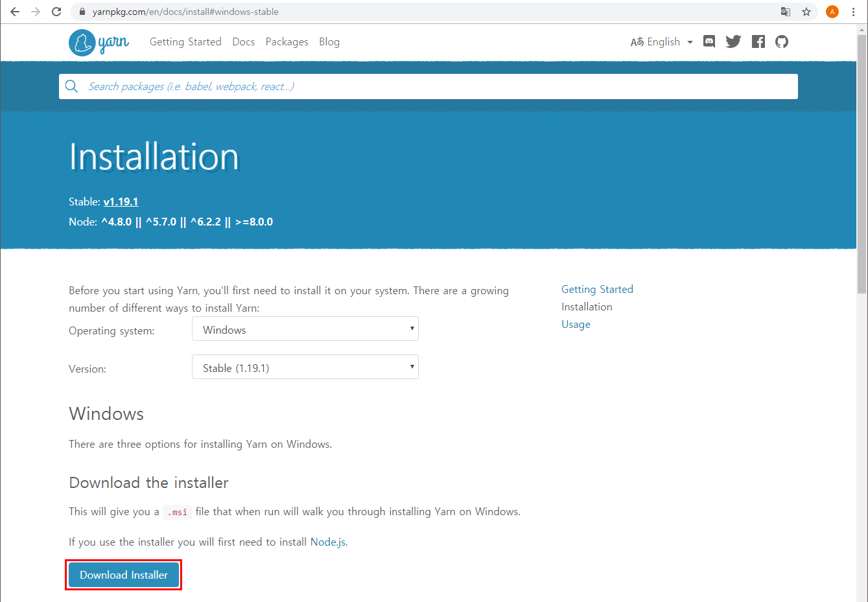Click the Download Installer button
The image size is (868, 602).
[x=124, y=575]
